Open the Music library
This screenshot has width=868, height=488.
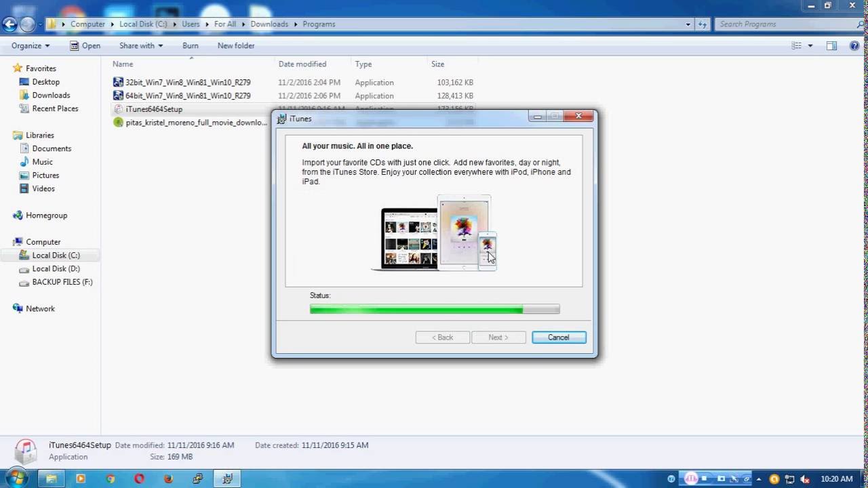pyautogui.click(x=42, y=162)
